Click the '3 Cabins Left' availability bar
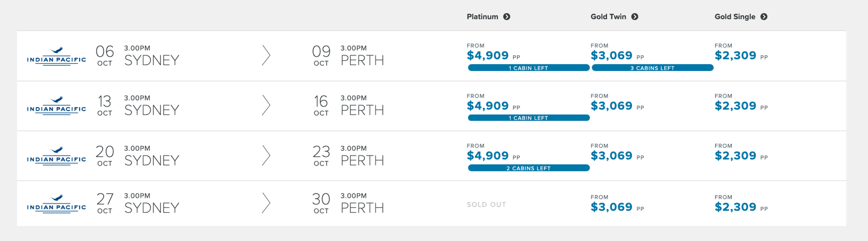Viewport: 868px width, 241px height. click(x=652, y=68)
